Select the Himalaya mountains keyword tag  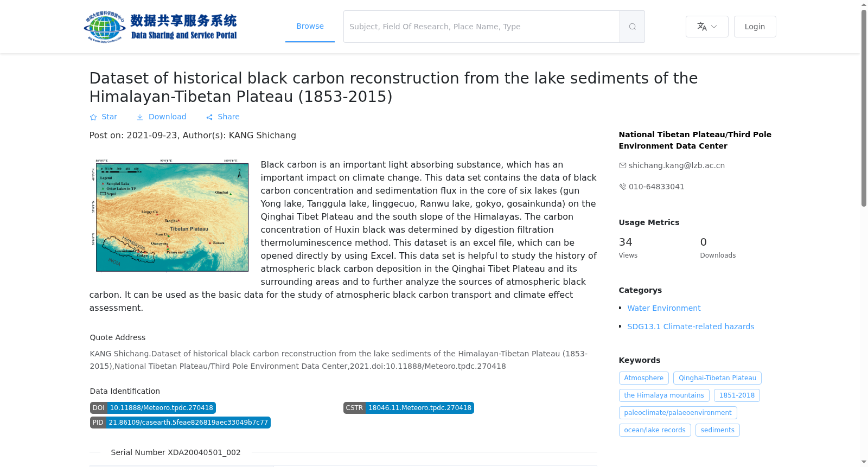click(664, 395)
